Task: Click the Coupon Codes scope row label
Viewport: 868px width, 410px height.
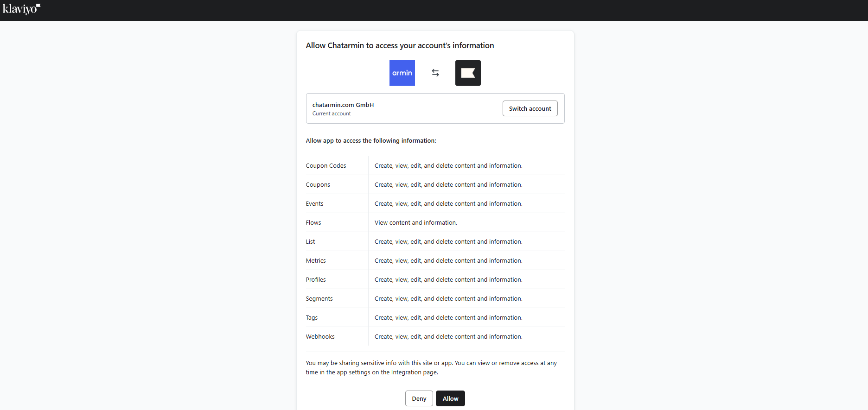Action: coord(326,165)
